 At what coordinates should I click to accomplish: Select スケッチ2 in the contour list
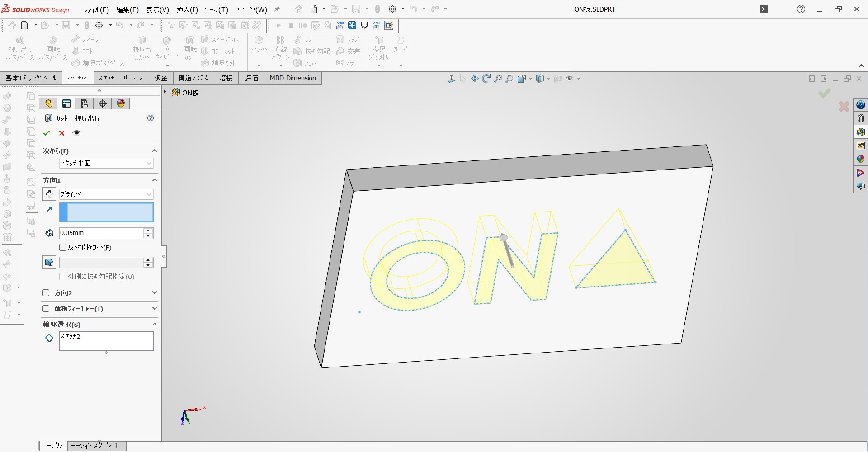click(71, 336)
